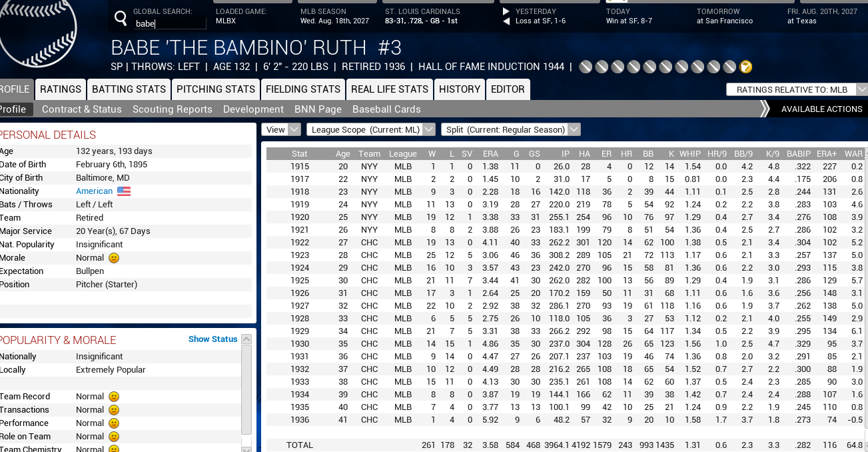This screenshot has height=452, width=868.
Task: Open the golden trophy award icon
Action: [745, 67]
